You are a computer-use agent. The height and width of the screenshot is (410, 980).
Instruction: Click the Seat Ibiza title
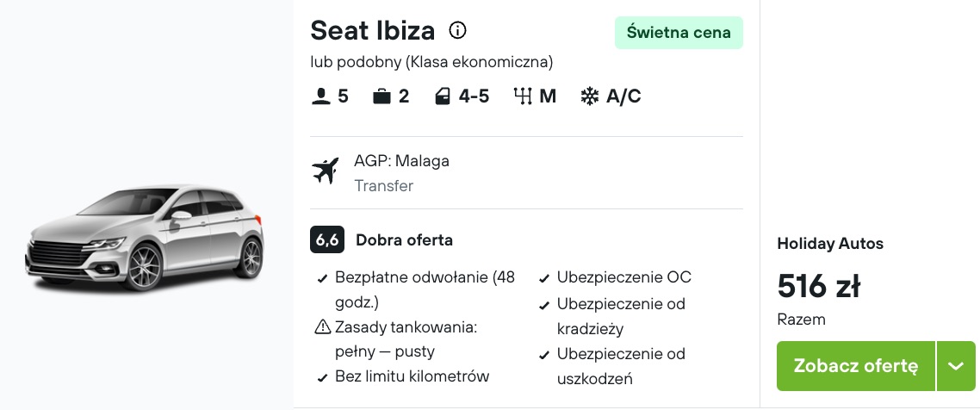point(373,30)
